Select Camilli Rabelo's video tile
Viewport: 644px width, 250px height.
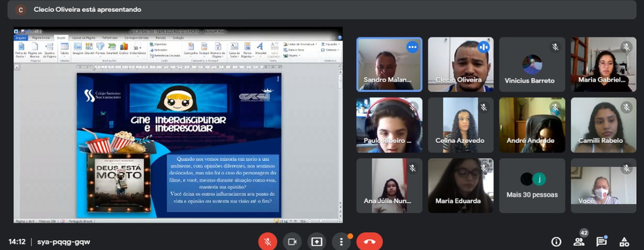(x=603, y=125)
